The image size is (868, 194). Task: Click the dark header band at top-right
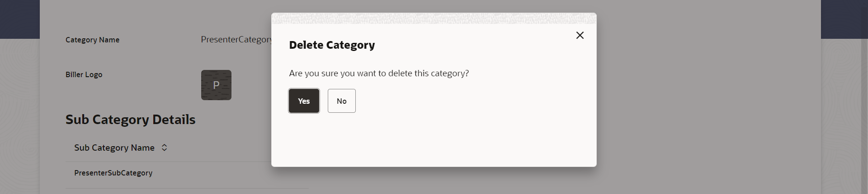click(x=844, y=19)
